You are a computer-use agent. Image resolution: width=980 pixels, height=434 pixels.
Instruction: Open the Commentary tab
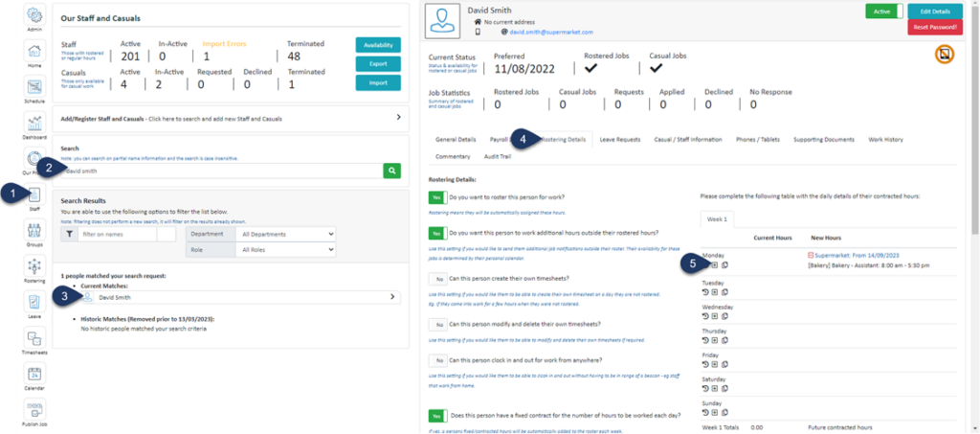(453, 156)
